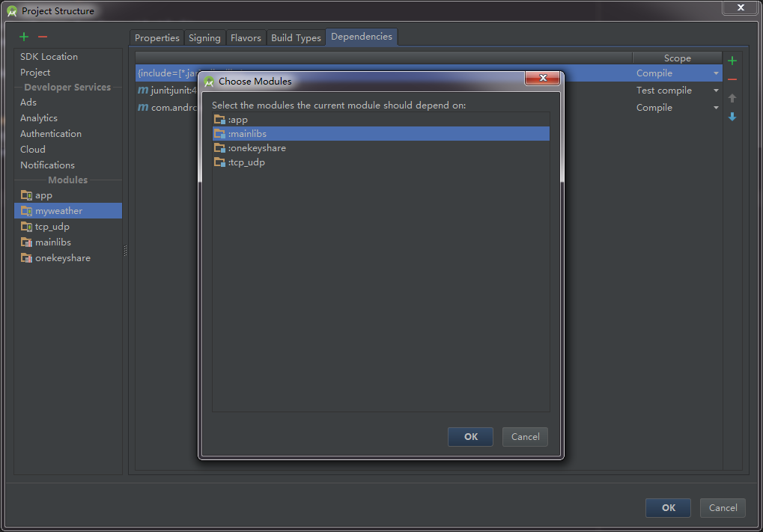
Task: Click the myweather module folder icon
Action: tap(26, 210)
